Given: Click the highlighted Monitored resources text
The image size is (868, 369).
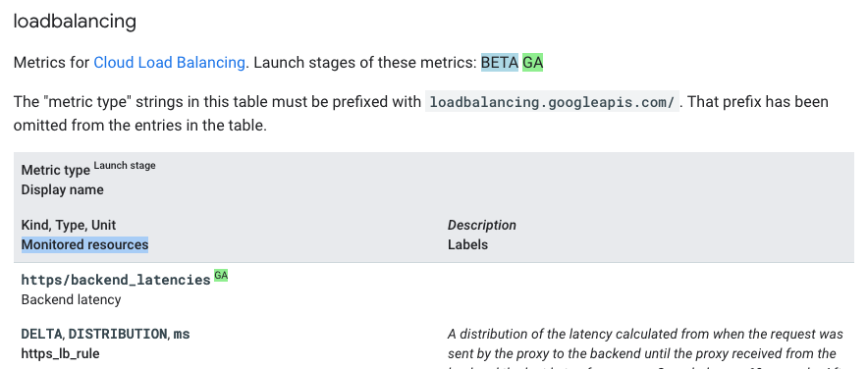Looking at the screenshot, I should pos(84,244).
